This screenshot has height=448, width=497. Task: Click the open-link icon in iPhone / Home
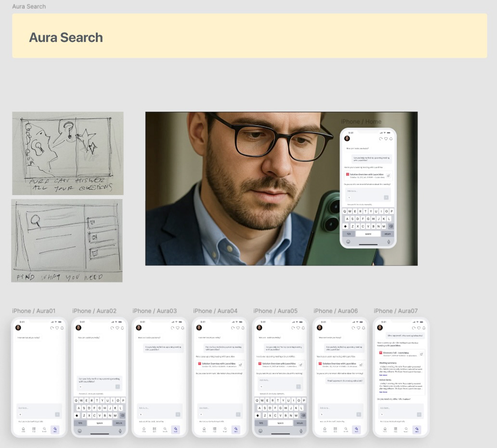[x=388, y=175]
